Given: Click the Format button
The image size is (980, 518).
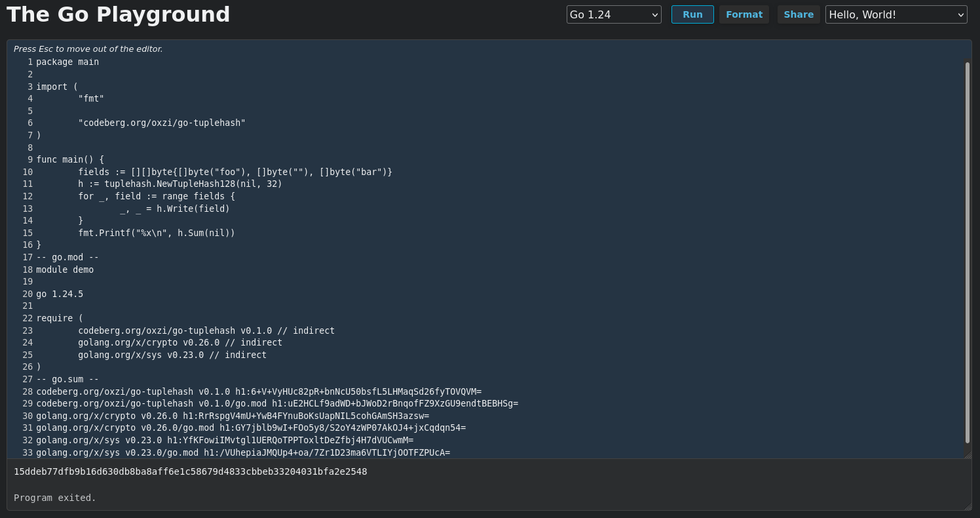Looking at the screenshot, I should [x=744, y=14].
